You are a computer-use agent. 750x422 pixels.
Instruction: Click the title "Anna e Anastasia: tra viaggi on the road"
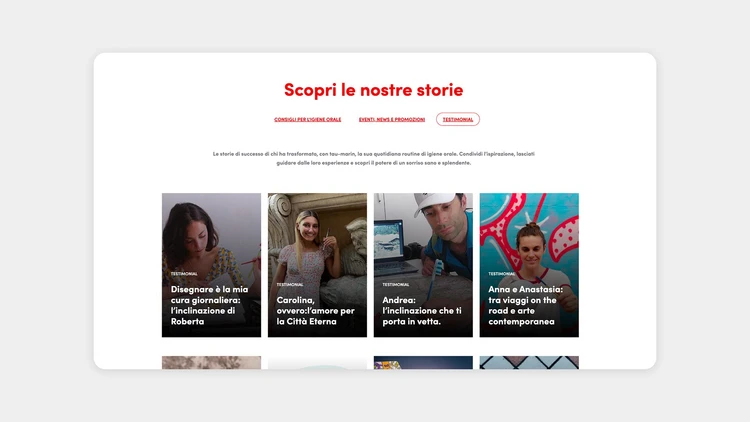pos(526,305)
